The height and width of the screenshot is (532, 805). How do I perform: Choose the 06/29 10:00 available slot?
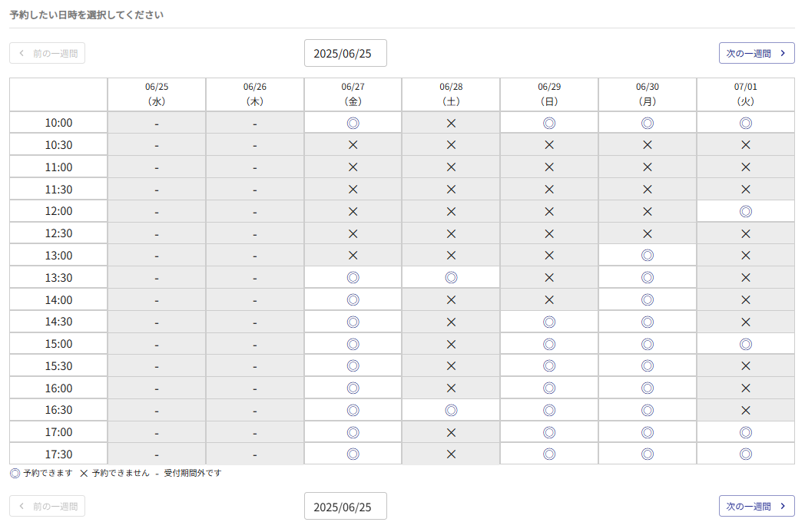(549, 123)
